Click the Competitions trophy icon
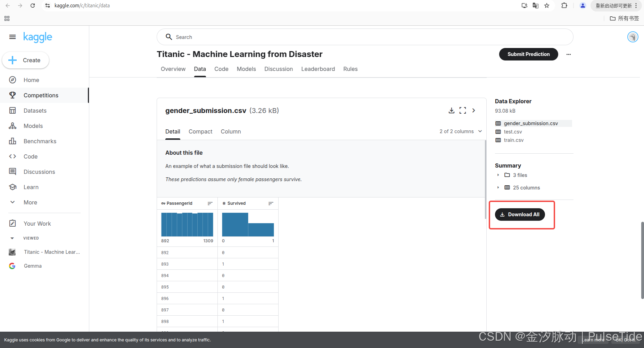Screen dimensions: 644x348 (13, 95)
